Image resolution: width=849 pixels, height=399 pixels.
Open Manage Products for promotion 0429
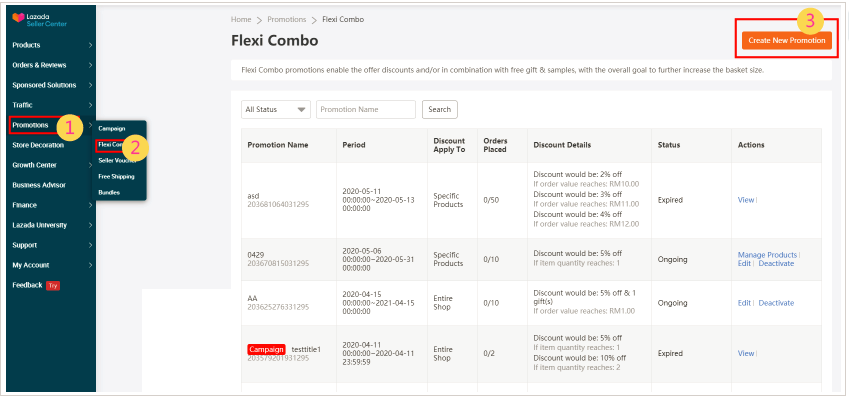767,255
